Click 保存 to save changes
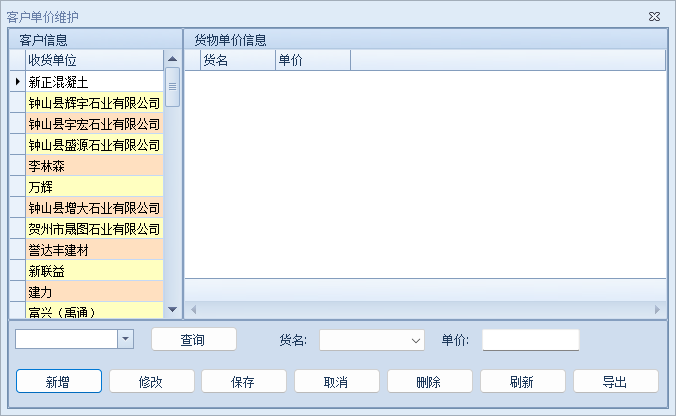 coord(244,382)
